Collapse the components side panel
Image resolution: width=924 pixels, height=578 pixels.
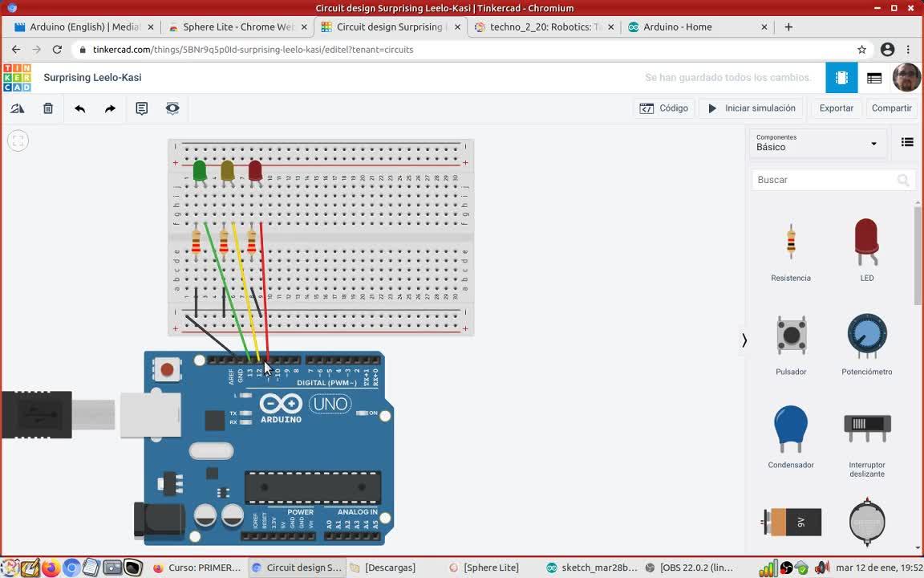pos(744,340)
